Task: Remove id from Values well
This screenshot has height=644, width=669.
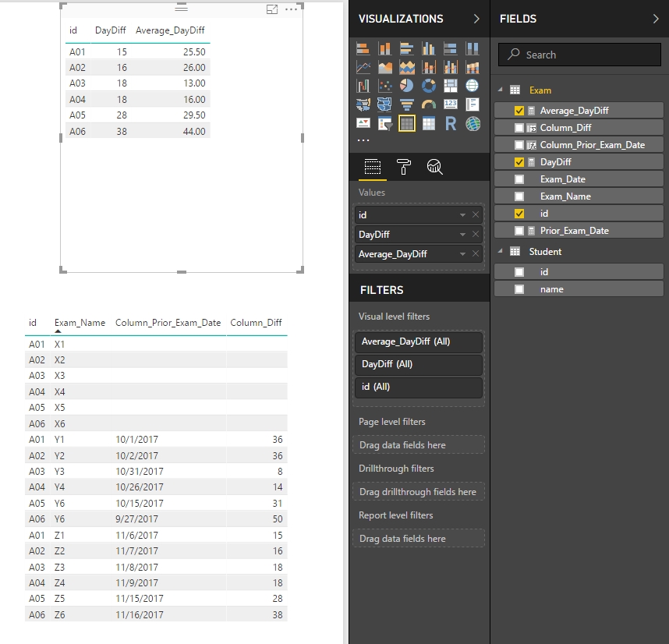Action: pos(476,215)
